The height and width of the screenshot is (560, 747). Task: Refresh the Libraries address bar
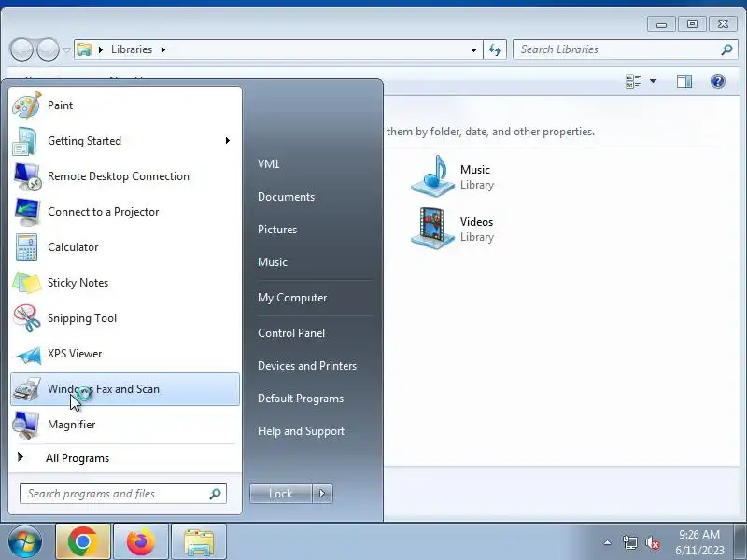pyautogui.click(x=495, y=49)
